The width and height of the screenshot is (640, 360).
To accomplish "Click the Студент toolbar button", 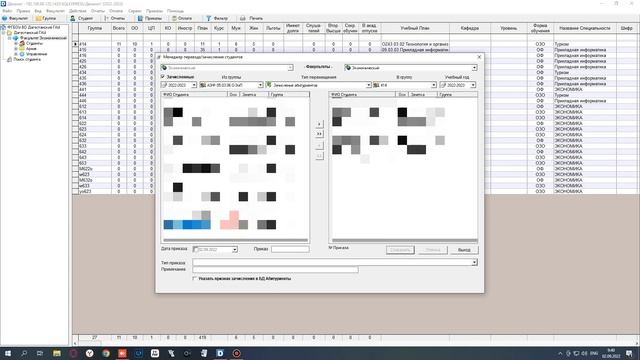I will click(x=82, y=18).
